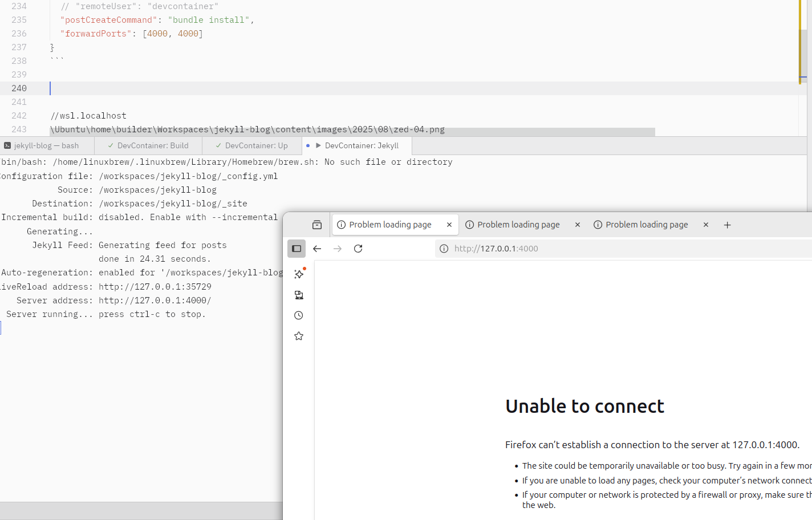Click Server address http://127.0.0.1:4000/ in terminal
Image resolution: width=812 pixels, height=520 pixels.
155,300
